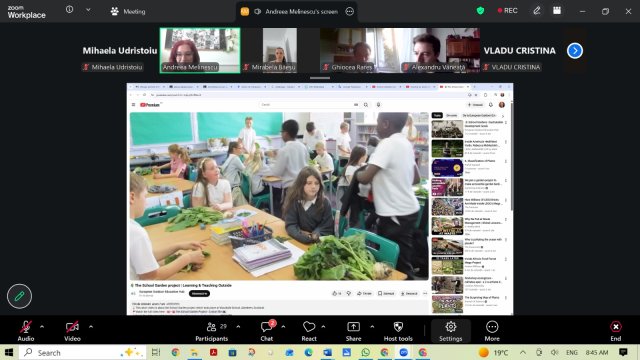Image resolution: width=640 pixels, height=360 pixels.
Task: Open the Windows Start menu
Action: [x=9, y=352]
